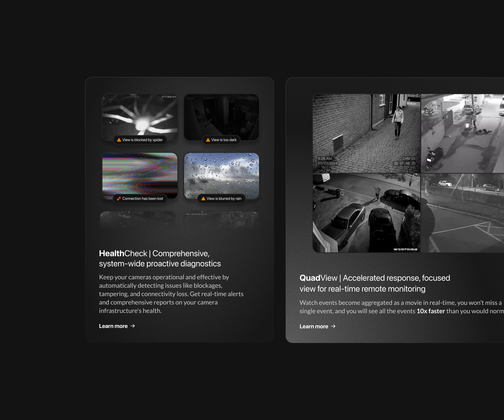Click 'Connection has been lost' label
Image resolution: width=504 pixels, height=420 pixels.
143,198
